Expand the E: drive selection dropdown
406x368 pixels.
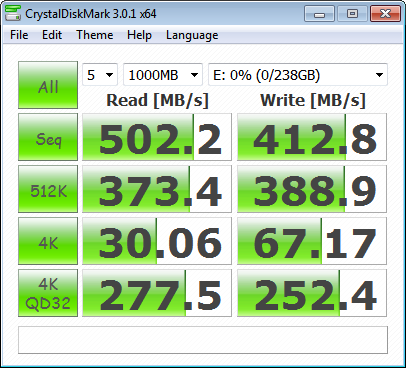pyautogui.click(x=298, y=75)
